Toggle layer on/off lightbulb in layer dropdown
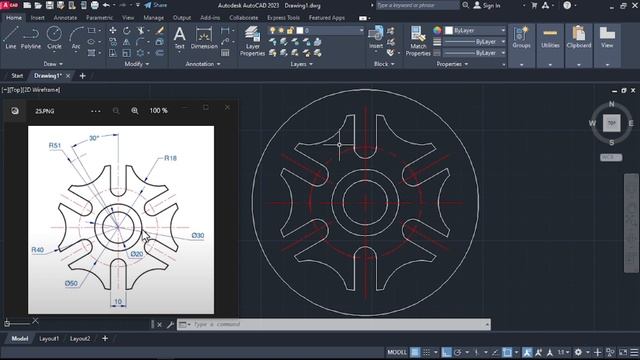Image resolution: width=640 pixels, height=360 pixels. pos(273,31)
